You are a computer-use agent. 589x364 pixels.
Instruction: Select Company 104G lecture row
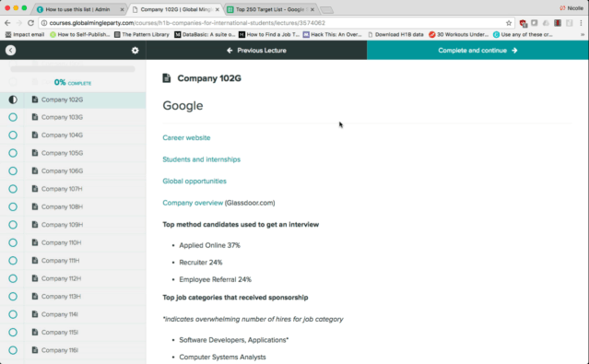pyautogui.click(x=73, y=135)
